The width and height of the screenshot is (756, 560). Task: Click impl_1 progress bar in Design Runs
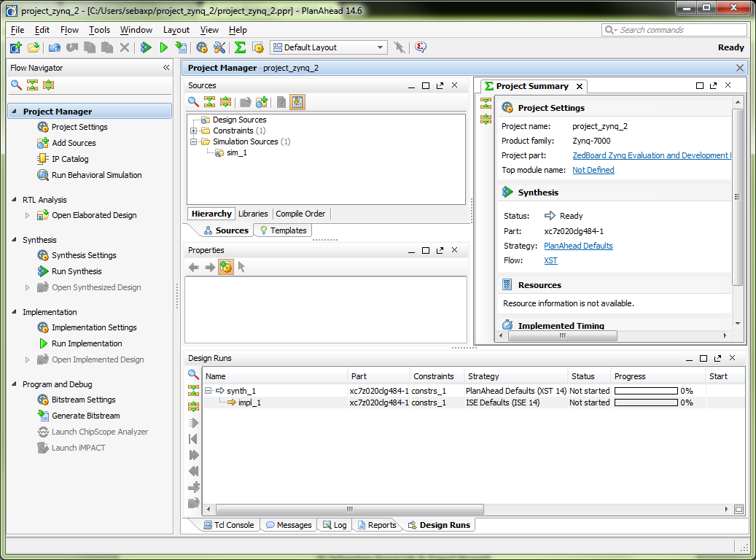pos(646,402)
